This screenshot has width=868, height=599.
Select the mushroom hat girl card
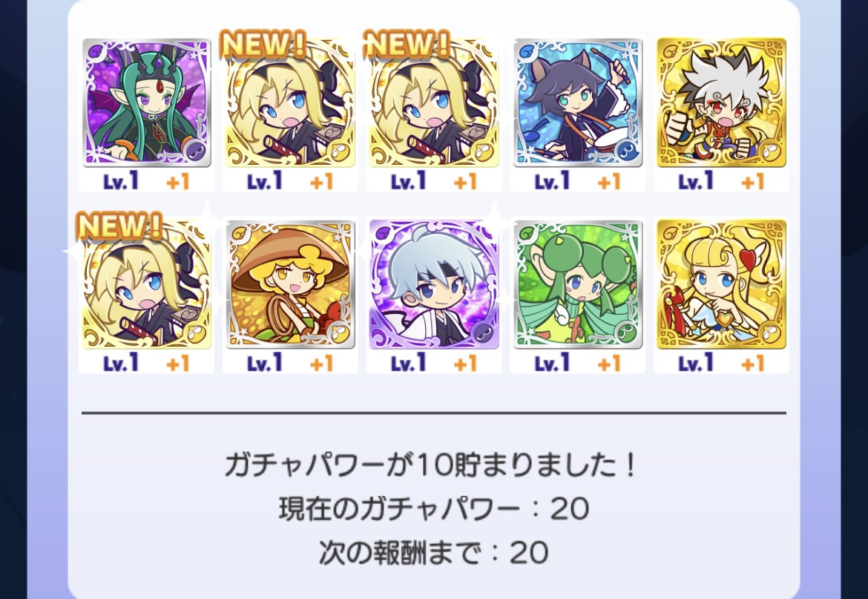point(290,284)
